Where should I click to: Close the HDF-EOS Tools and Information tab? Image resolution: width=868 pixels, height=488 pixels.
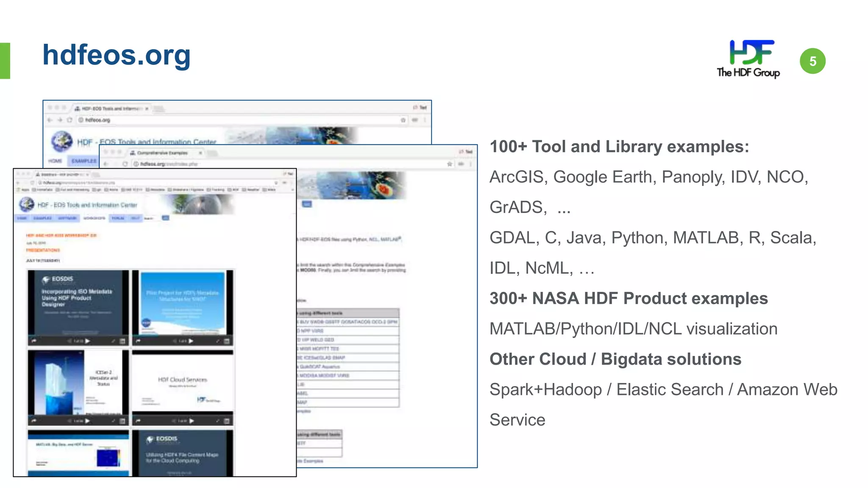[147, 109]
